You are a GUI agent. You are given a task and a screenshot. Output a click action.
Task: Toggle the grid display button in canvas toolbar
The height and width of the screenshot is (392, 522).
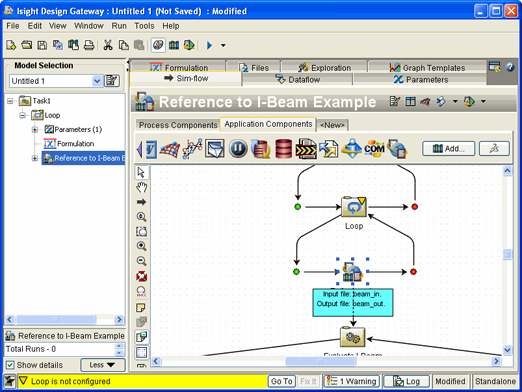point(141,352)
